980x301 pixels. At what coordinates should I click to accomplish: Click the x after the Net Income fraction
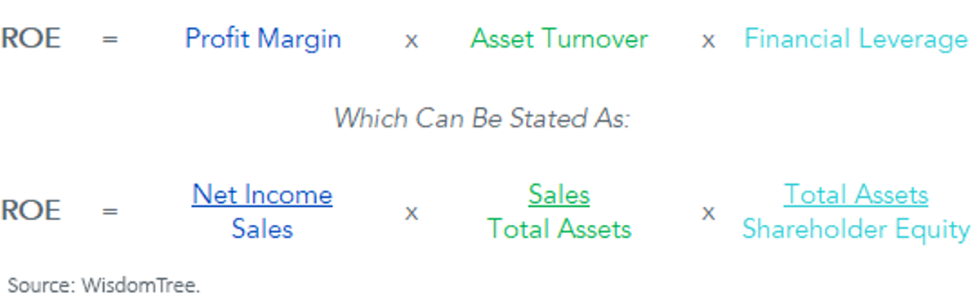click(412, 213)
